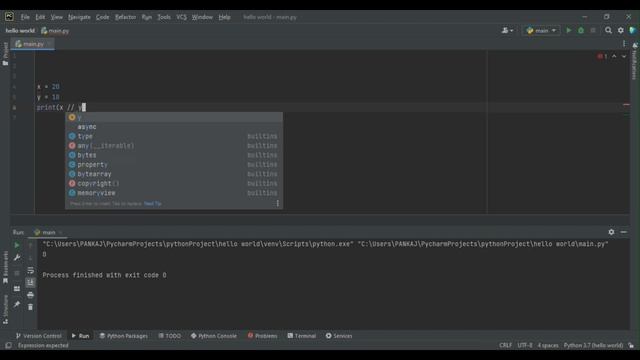The width and height of the screenshot is (640, 360).
Task: Click the Next Tip link in popup
Action: tap(153, 203)
